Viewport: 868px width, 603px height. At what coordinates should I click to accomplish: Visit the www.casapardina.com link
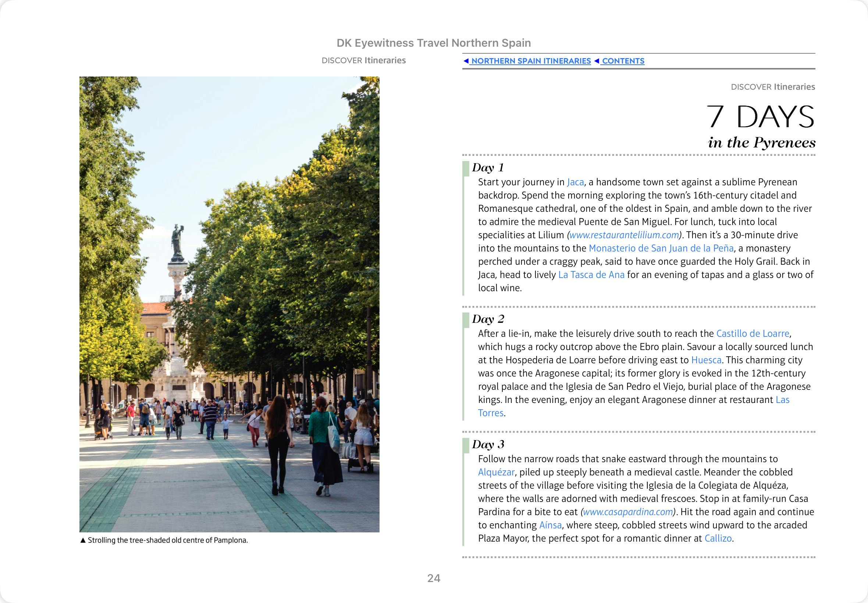pyautogui.click(x=628, y=512)
